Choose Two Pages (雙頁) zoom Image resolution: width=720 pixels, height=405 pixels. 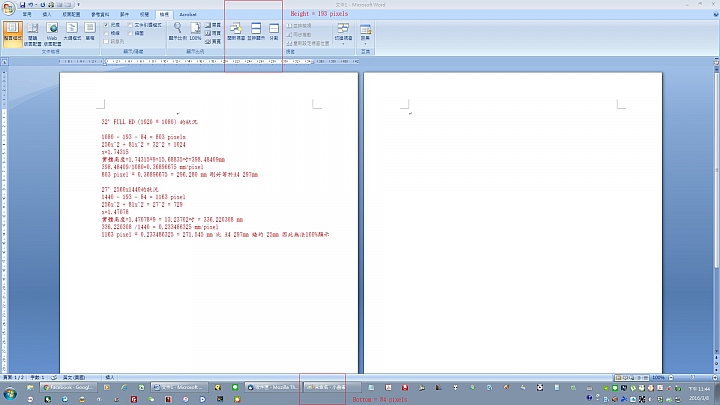coord(213,33)
